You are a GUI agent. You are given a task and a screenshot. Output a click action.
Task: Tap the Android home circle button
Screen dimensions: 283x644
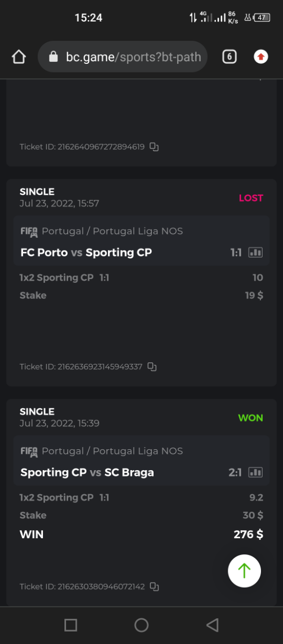coord(141,625)
